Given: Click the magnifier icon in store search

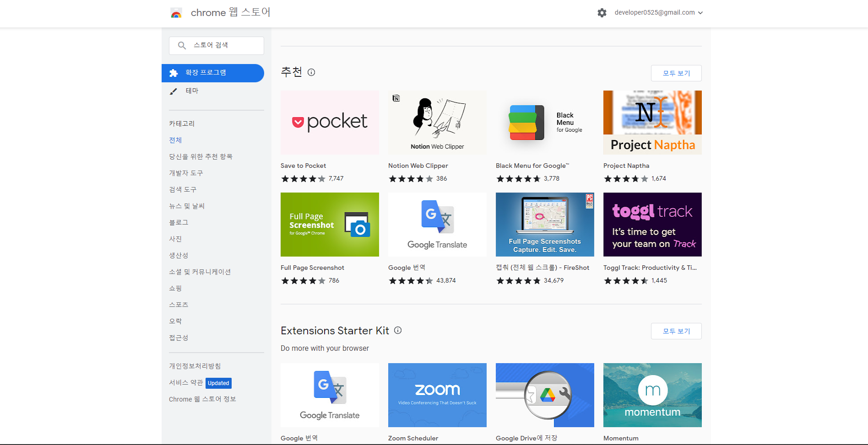Looking at the screenshot, I should (182, 45).
